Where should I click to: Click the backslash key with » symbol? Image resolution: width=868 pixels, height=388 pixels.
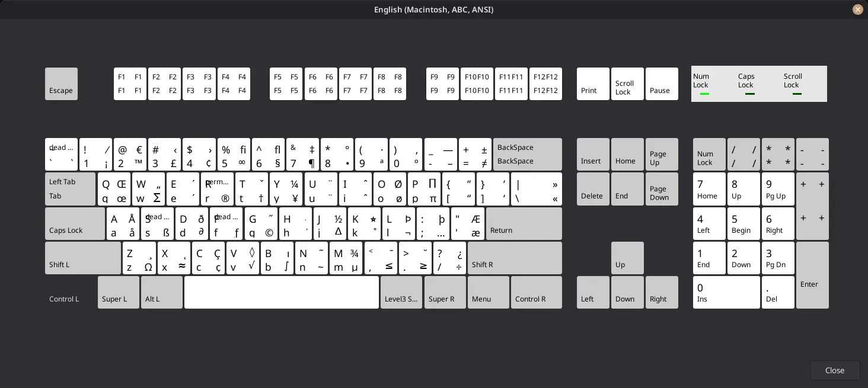click(x=537, y=189)
